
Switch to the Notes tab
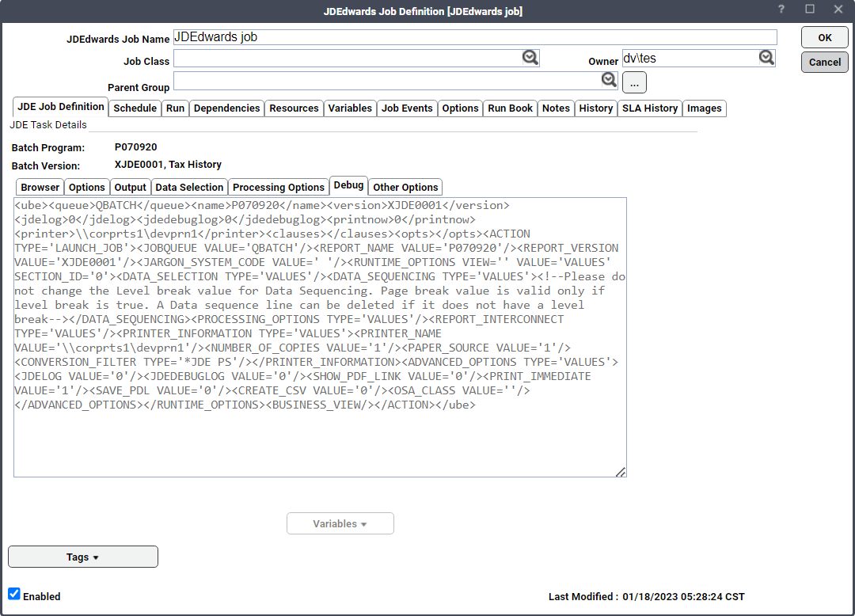tap(556, 108)
